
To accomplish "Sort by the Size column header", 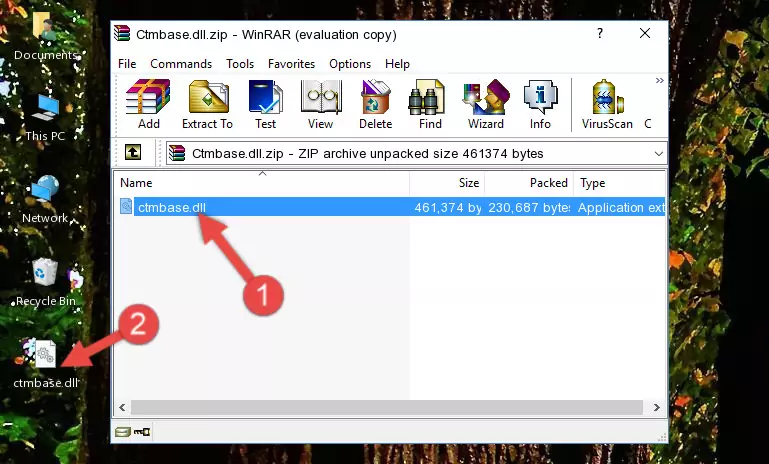I will click(x=447, y=183).
